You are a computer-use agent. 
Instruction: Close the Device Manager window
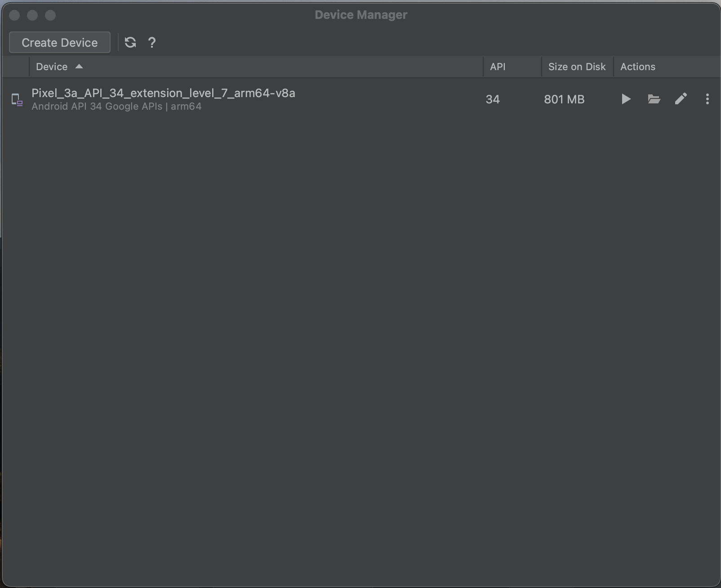14,15
